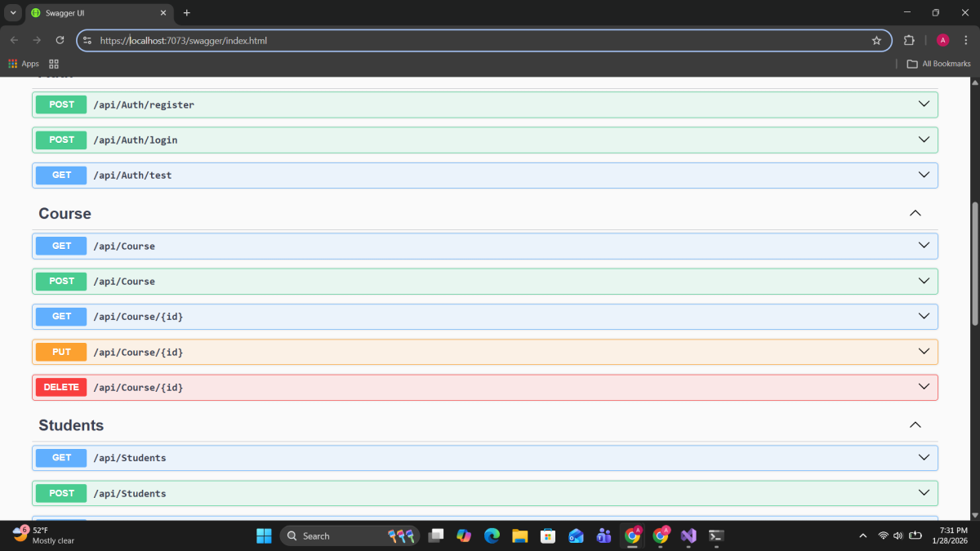Reload the Swagger UI page

click(60, 40)
